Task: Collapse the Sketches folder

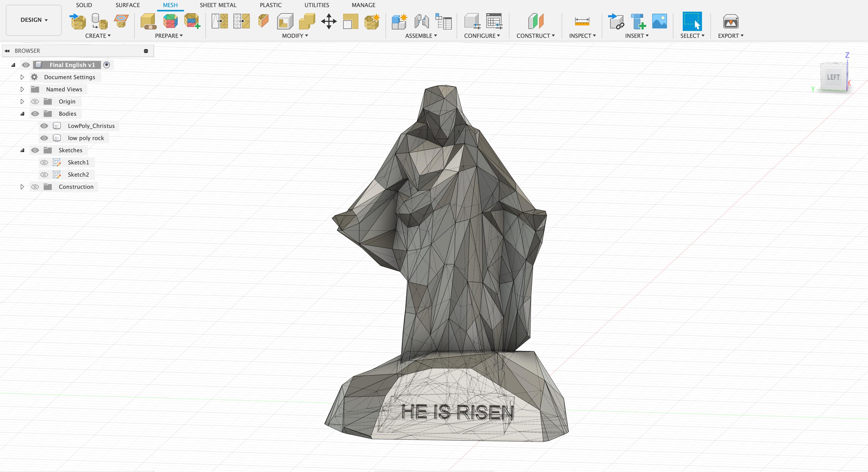Action: click(x=22, y=150)
